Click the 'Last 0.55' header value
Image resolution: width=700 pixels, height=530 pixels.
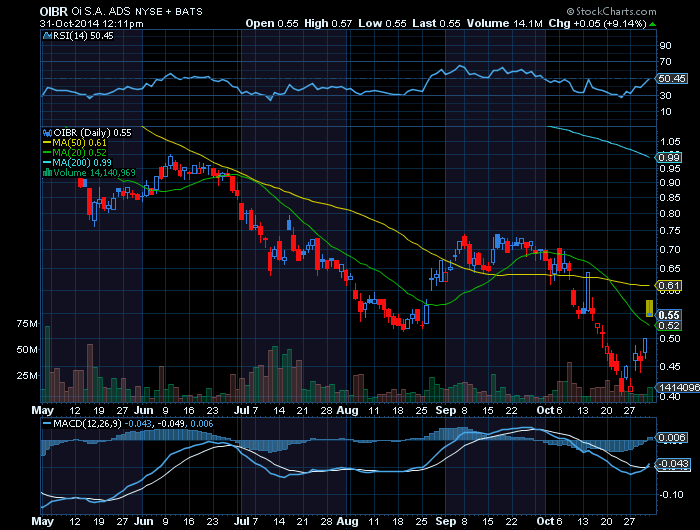[436, 23]
